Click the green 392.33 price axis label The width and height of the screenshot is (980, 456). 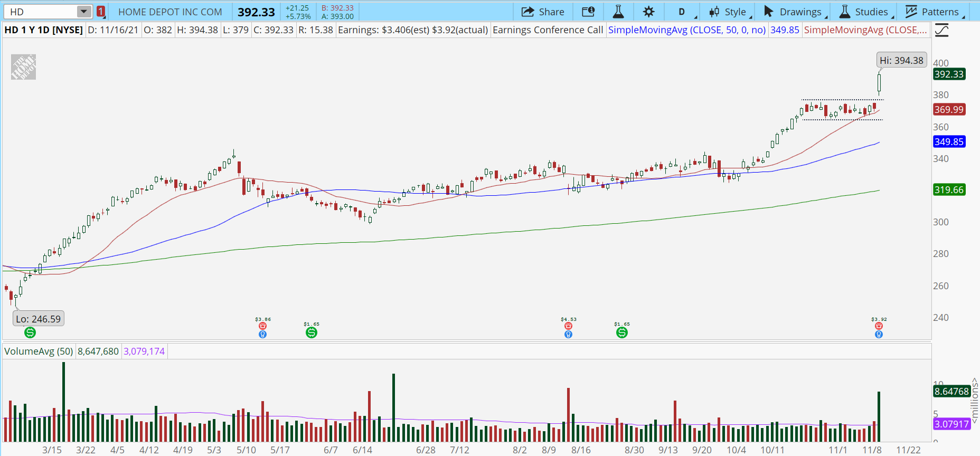(949, 74)
